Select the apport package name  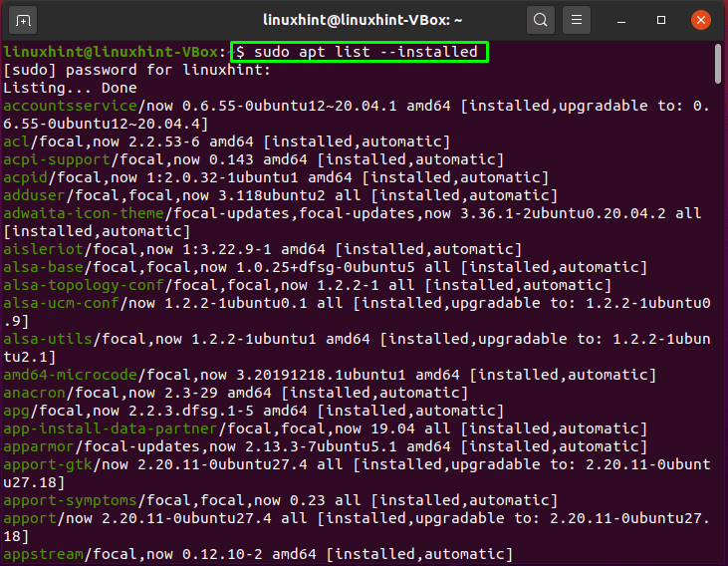30,518
